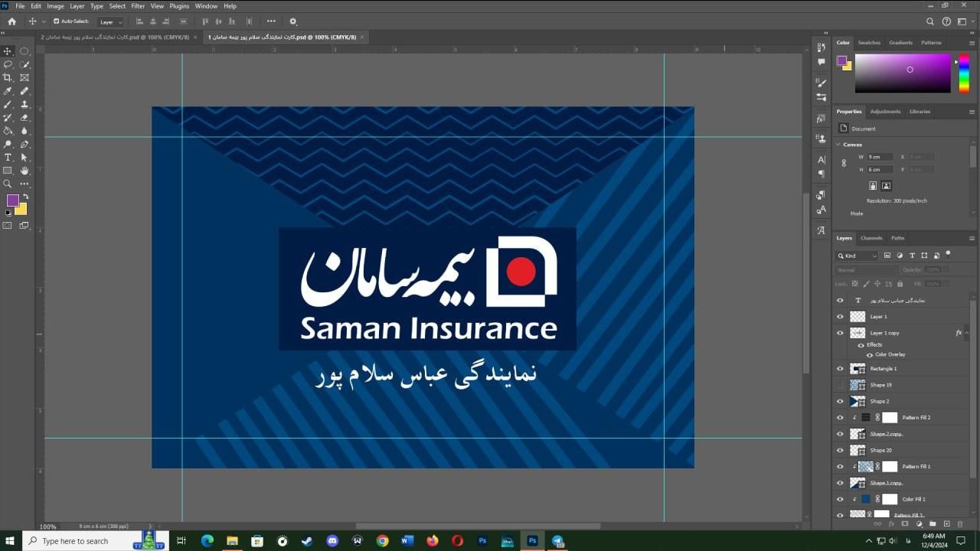Image resolution: width=980 pixels, height=551 pixels.
Task: Select the Crop tool
Action: tap(8, 77)
